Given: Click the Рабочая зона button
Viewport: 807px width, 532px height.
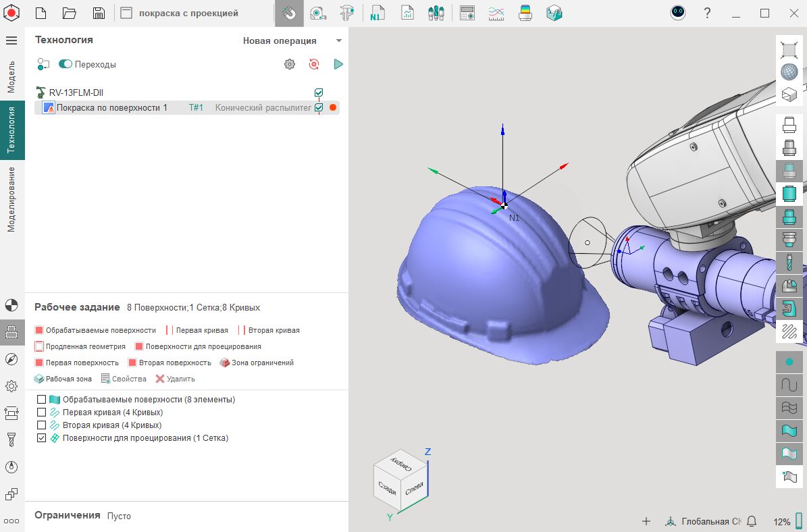Looking at the screenshot, I should 63,379.
